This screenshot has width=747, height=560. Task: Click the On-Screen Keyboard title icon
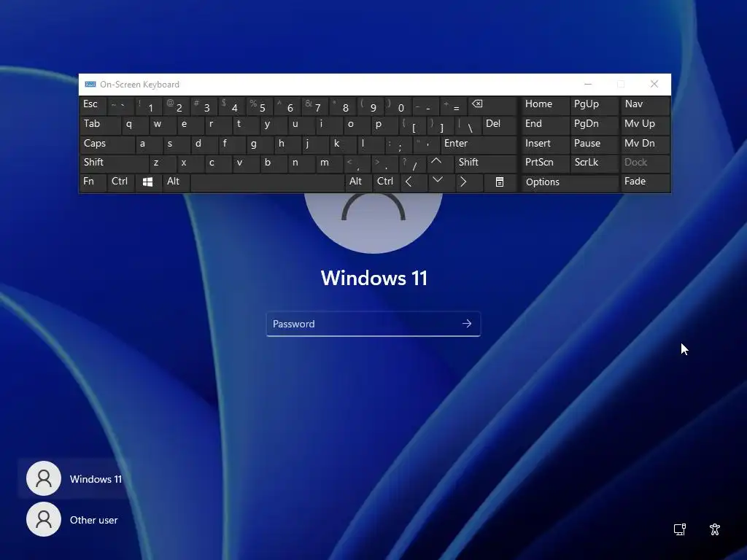click(x=90, y=85)
